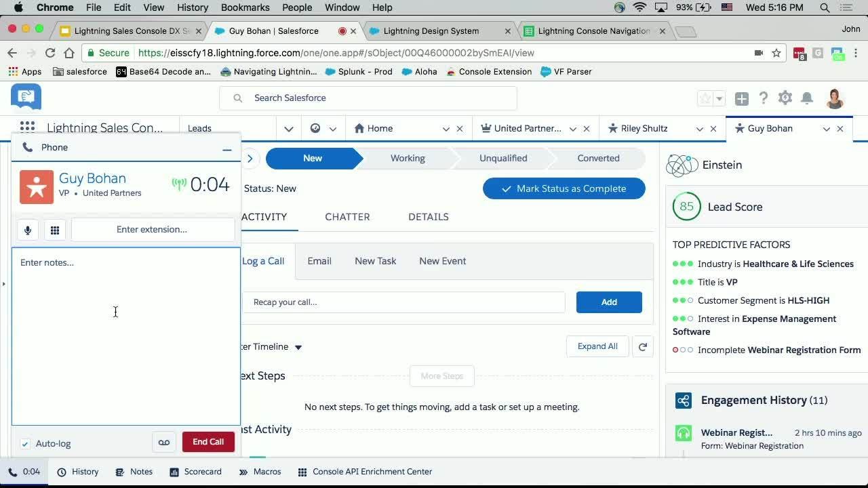Open the global actions plus icon
Image resolution: width=868 pixels, height=488 pixels.
tap(742, 99)
